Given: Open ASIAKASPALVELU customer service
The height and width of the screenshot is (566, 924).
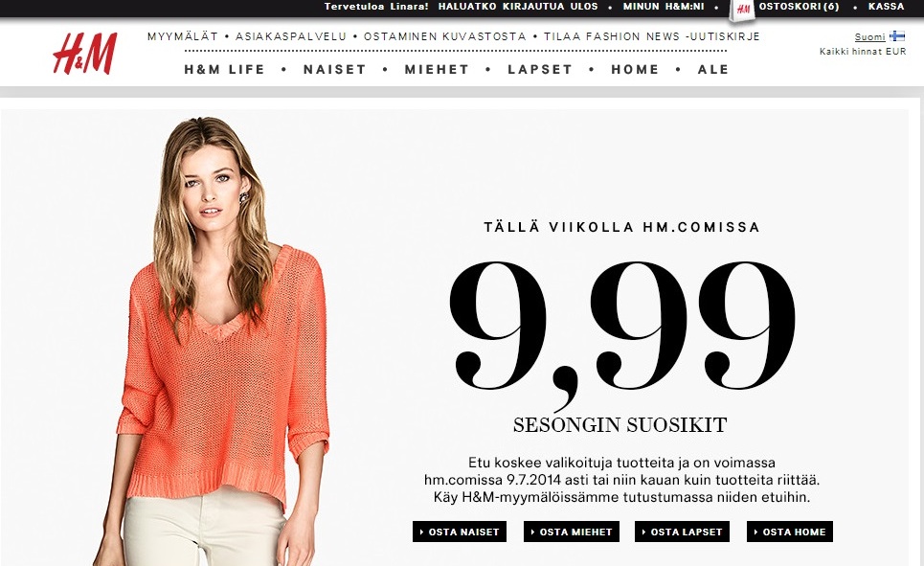Looking at the screenshot, I should (x=291, y=36).
